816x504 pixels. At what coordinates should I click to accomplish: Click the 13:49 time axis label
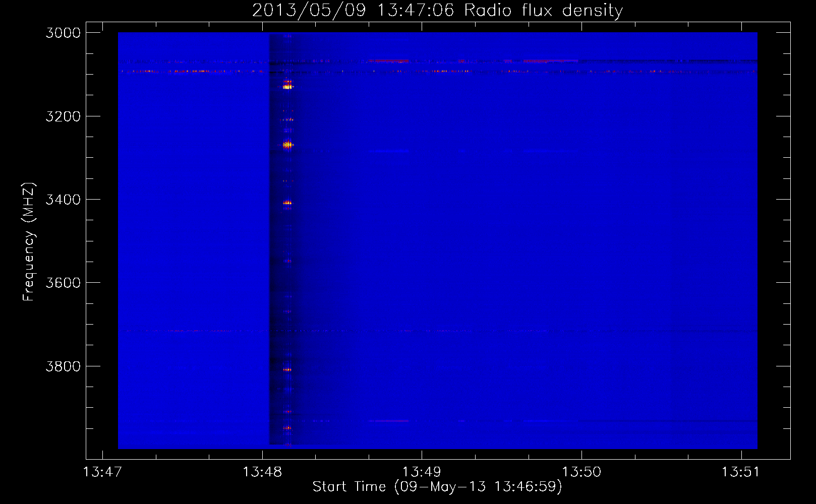point(422,472)
